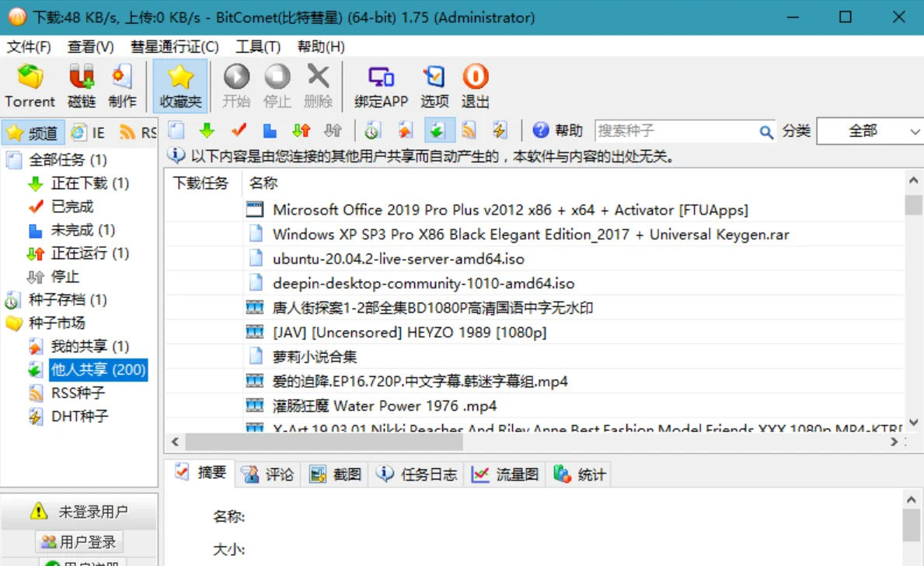Screen dimensions: 924x566
Task: Select 种子存档 in the sidebar tree
Action: (68, 300)
